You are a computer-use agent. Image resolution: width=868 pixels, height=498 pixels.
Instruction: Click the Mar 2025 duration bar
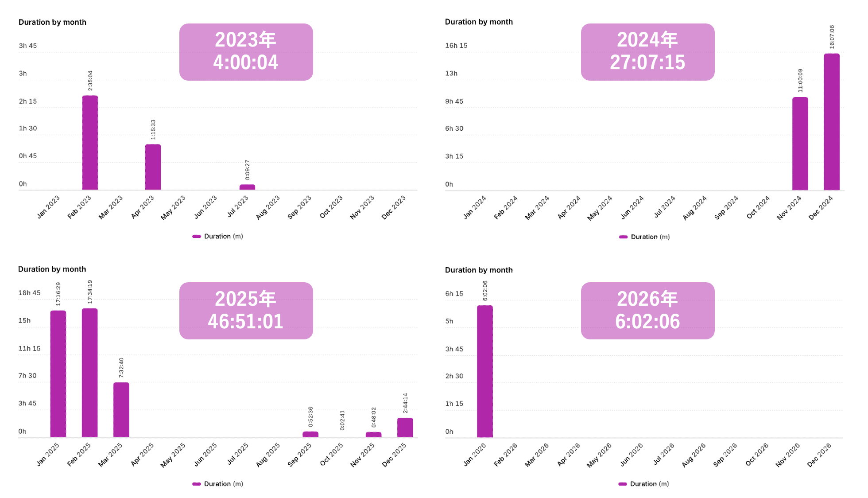coord(121,409)
